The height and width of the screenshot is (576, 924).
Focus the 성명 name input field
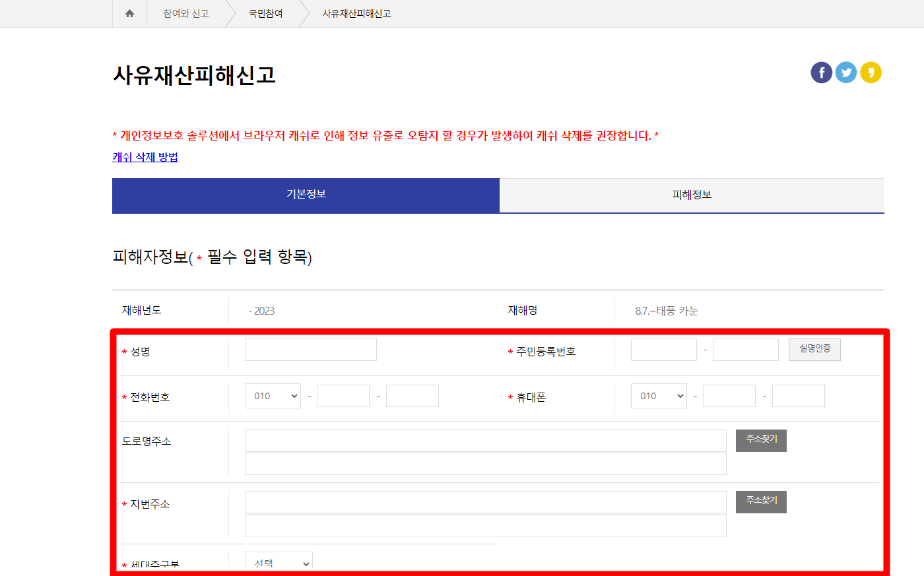coord(311,350)
